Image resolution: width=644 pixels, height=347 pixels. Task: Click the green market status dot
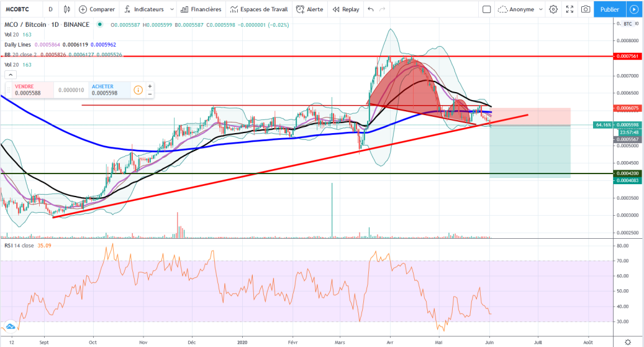tap(99, 25)
